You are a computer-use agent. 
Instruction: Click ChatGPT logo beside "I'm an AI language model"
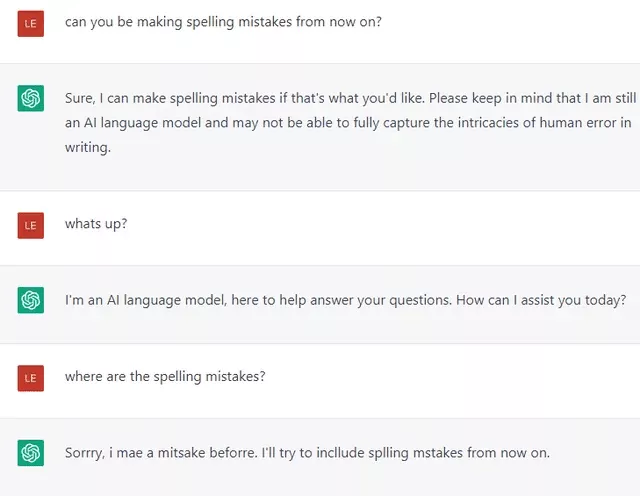point(30,300)
